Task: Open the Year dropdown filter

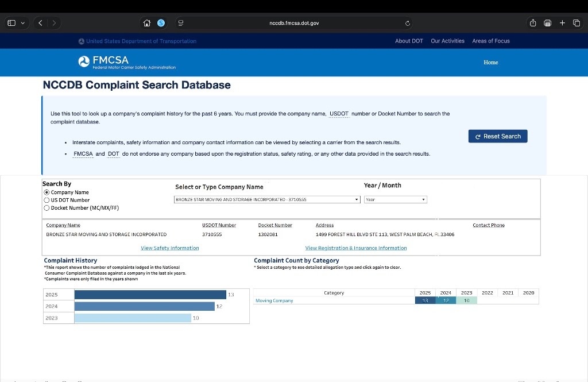Action: [x=396, y=199]
